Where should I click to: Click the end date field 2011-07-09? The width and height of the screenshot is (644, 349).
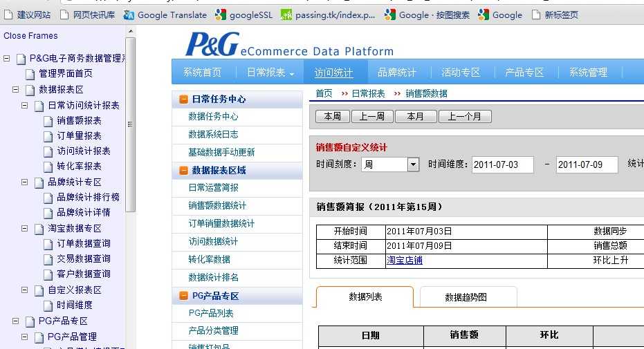[x=587, y=164]
